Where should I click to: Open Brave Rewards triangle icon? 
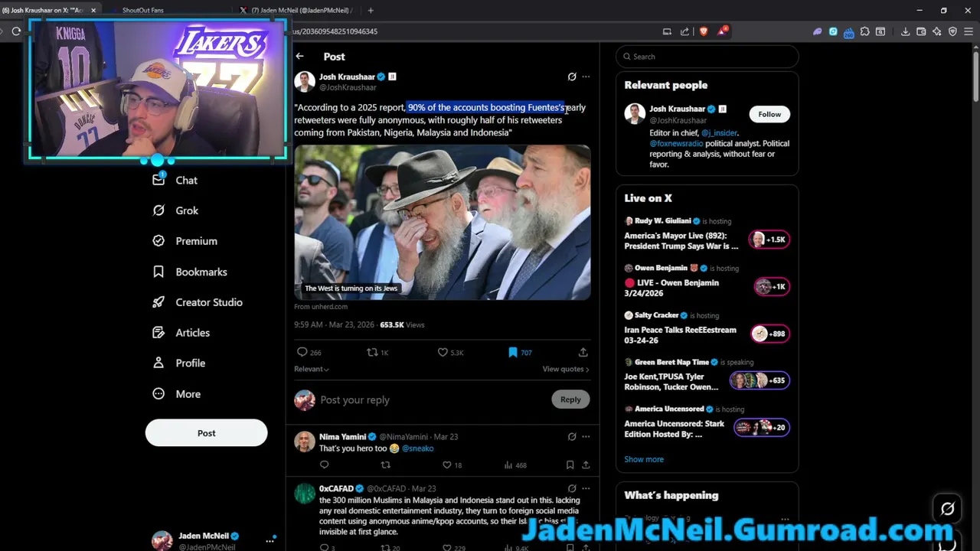722,31
